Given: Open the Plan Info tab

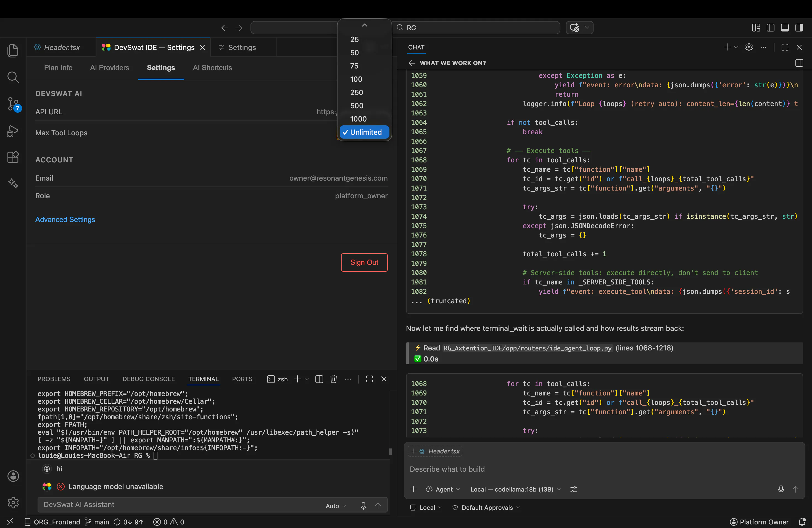Looking at the screenshot, I should (x=58, y=68).
